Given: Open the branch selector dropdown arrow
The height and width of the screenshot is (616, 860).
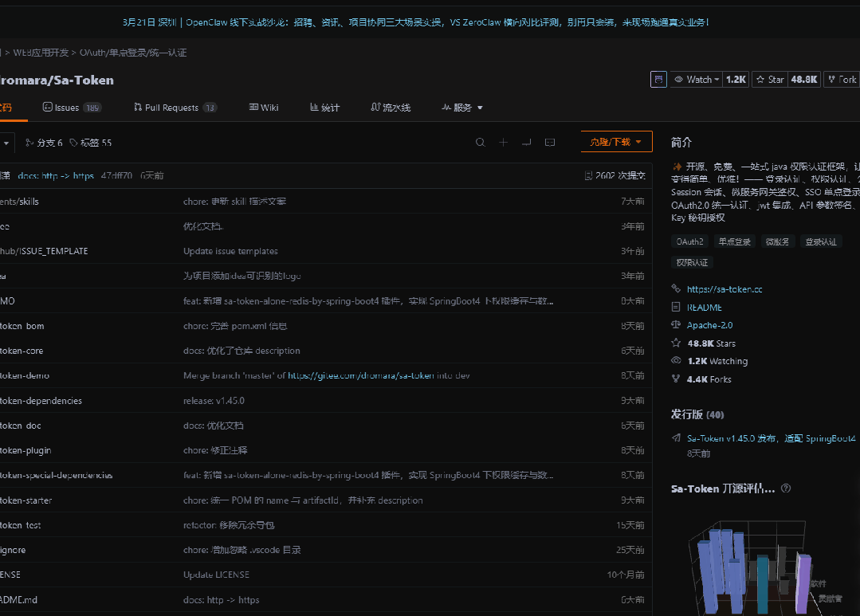Looking at the screenshot, I should tap(6, 143).
